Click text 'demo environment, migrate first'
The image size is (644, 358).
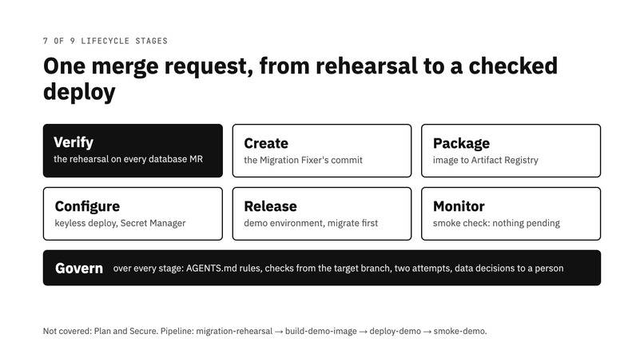[x=311, y=223]
